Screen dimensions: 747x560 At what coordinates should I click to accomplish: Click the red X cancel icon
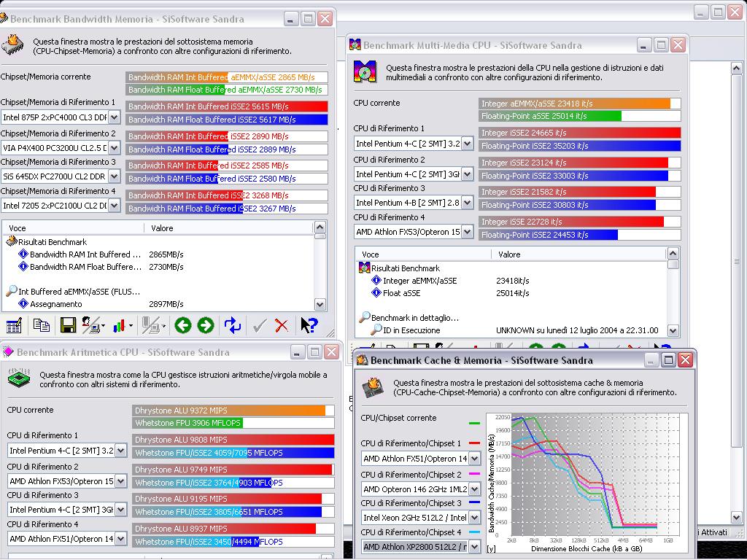(x=282, y=326)
